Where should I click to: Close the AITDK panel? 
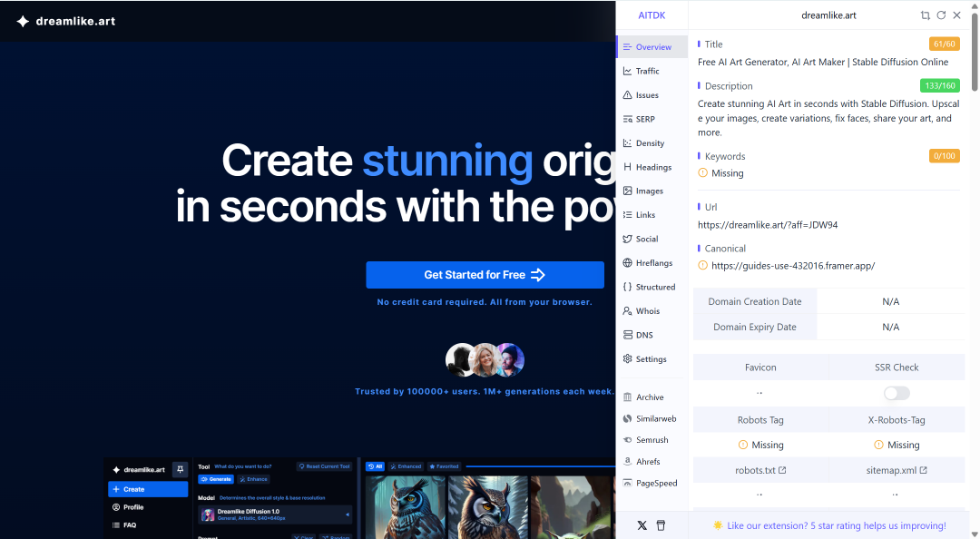(957, 15)
